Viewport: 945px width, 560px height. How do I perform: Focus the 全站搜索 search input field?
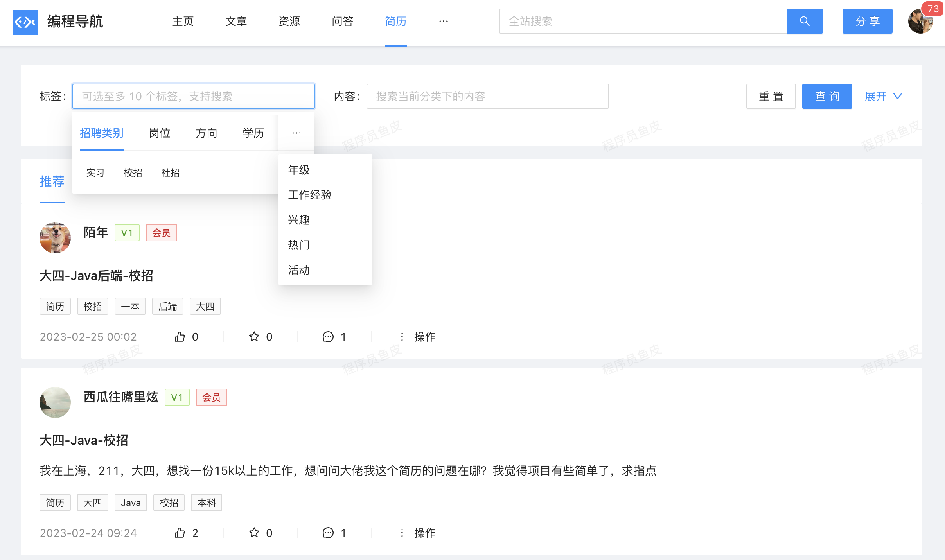click(x=643, y=21)
